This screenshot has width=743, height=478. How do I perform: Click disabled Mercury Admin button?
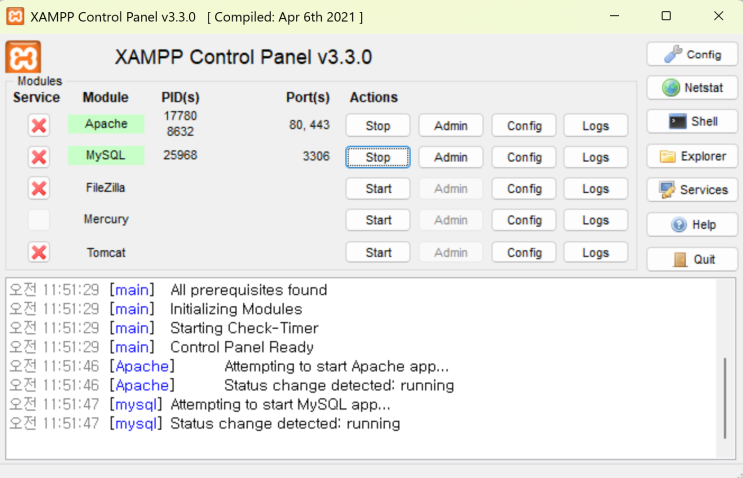(x=451, y=220)
